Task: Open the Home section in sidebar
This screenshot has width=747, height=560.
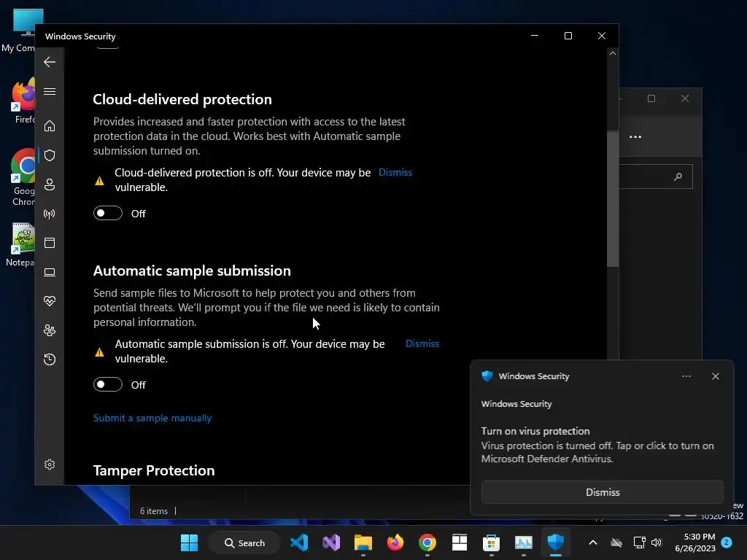Action: (x=50, y=125)
